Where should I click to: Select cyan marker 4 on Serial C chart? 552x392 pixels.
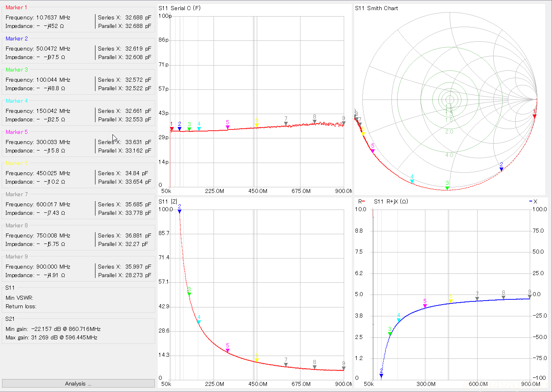[x=199, y=129]
